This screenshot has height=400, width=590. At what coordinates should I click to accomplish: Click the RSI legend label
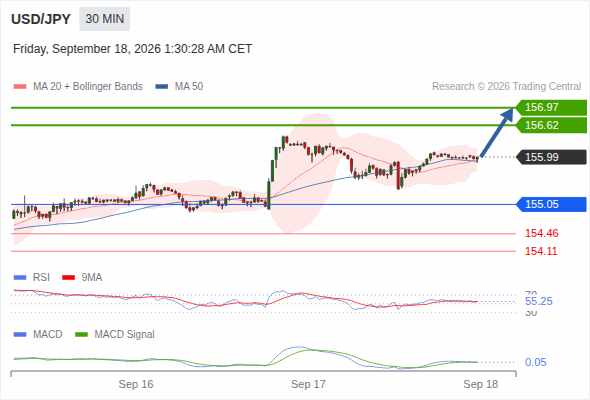[x=41, y=278]
